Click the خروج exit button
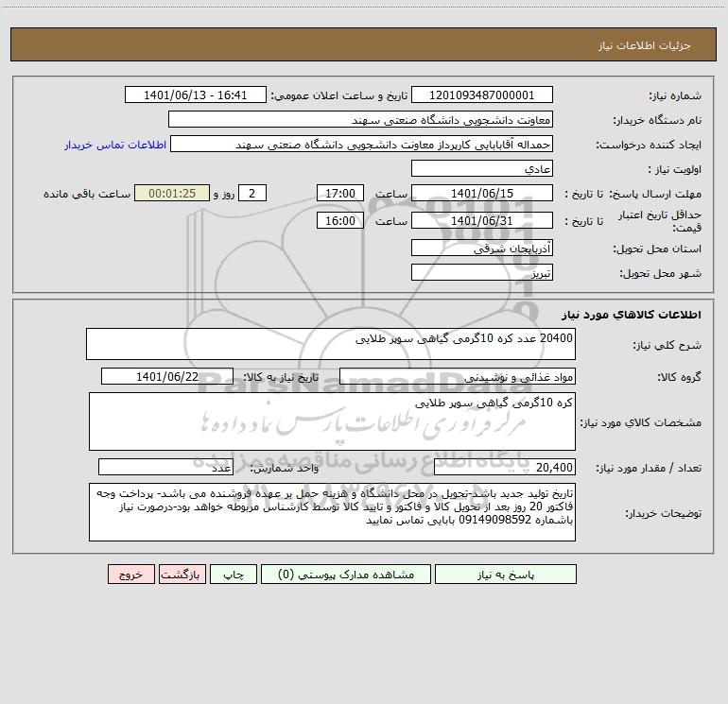Image resolution: width=728 pixels, height=704 pixels. [x=130, y=575]
